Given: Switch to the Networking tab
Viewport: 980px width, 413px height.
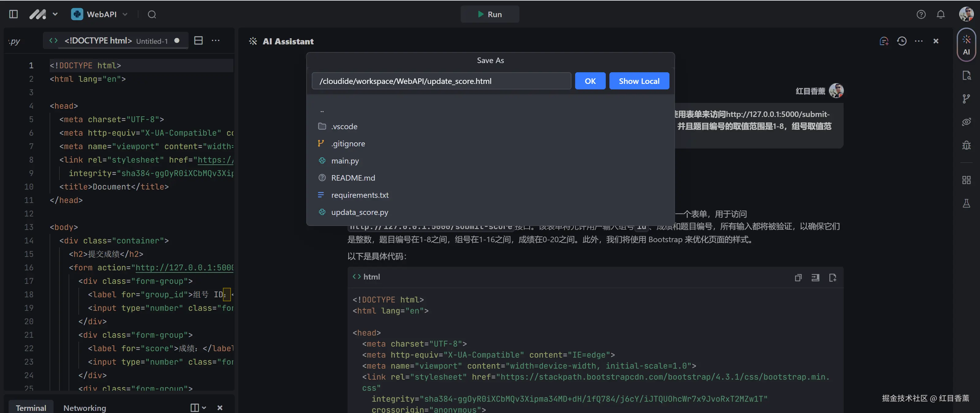Looking at the screenshot, I should pyautogui.click(x=85, y=408).
